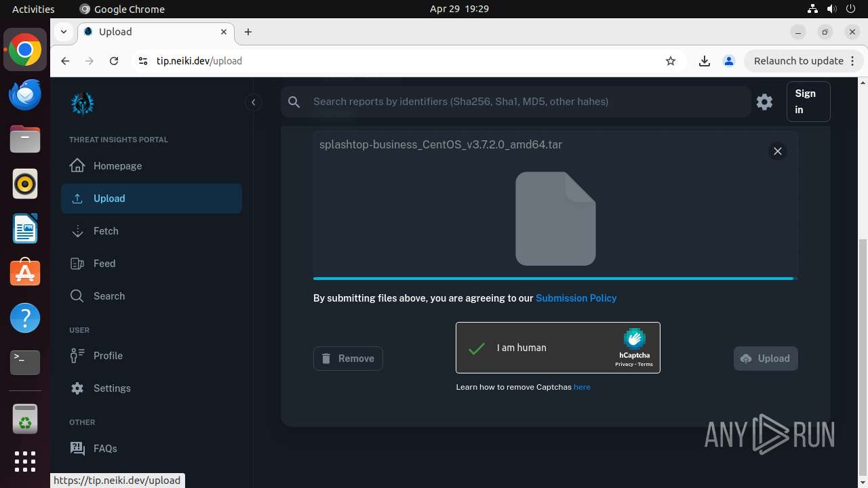868x488 pixels.
Task: Open the hCaptcha Terms link
Action: [x=646, y=365]
